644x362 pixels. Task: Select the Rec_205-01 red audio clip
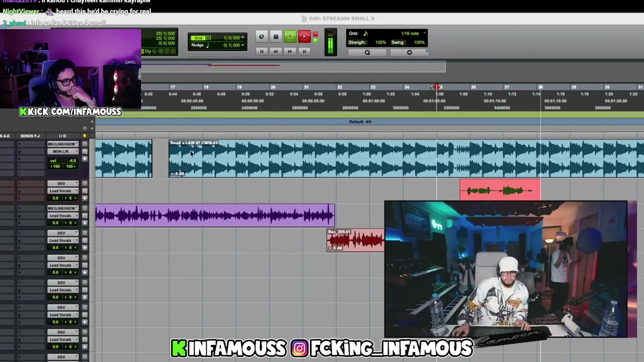356,240
